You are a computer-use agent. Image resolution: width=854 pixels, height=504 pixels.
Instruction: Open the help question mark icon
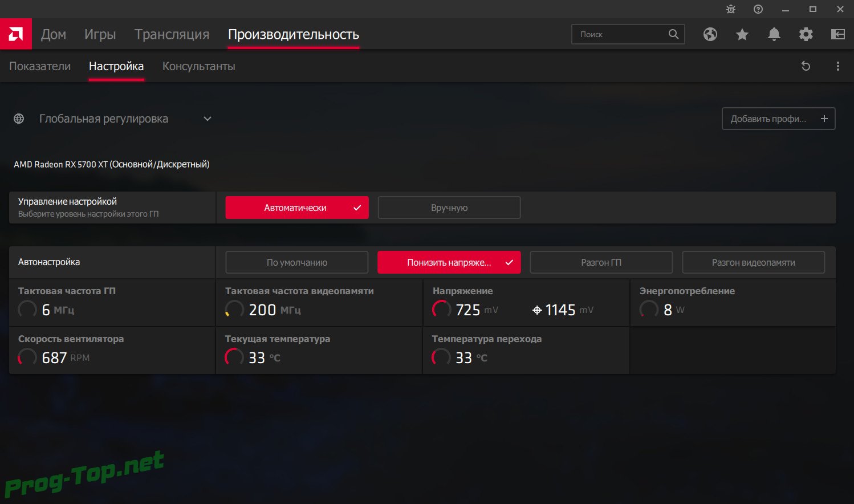tap(758, 9)
